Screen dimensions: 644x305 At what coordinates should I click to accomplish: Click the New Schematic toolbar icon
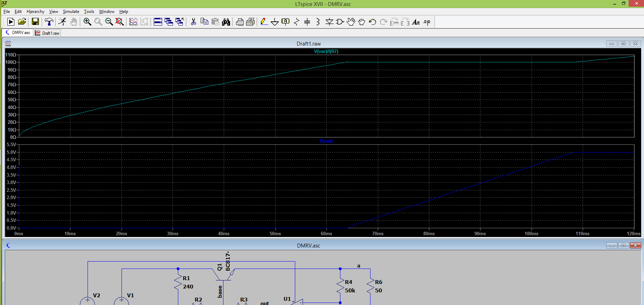11,22
